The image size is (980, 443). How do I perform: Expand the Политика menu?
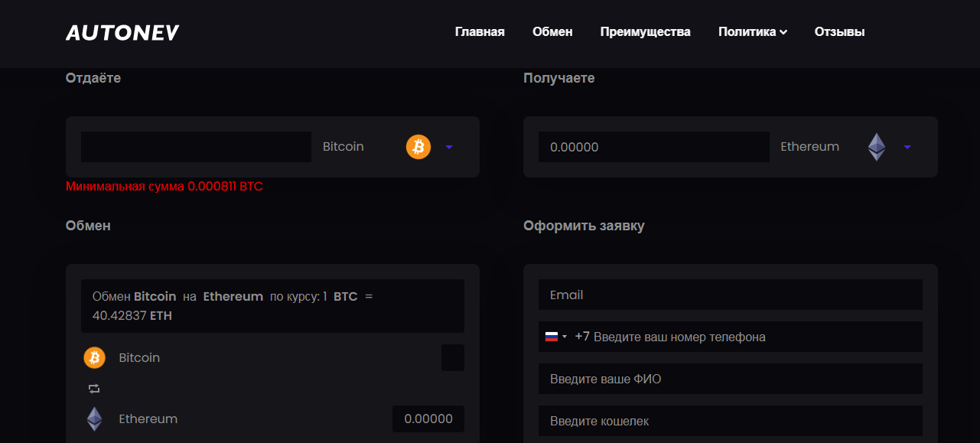pyautogui.click(x=753, y=32)
